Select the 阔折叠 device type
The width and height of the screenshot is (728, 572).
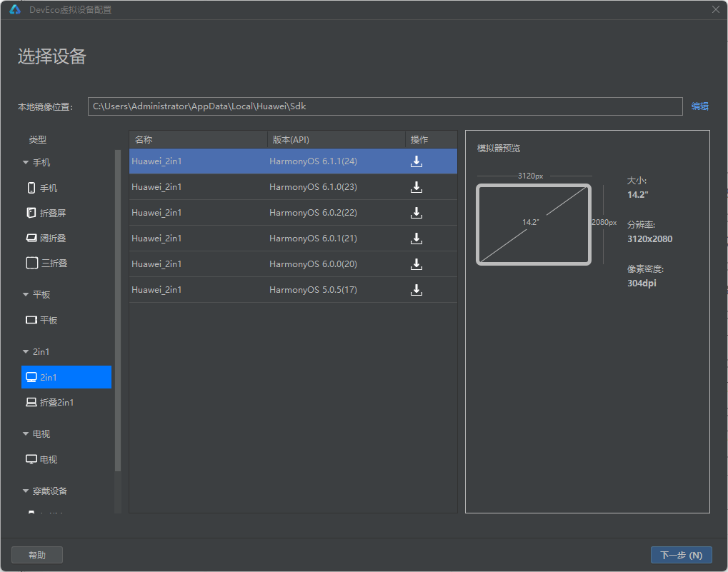click(x=46, y=238)
